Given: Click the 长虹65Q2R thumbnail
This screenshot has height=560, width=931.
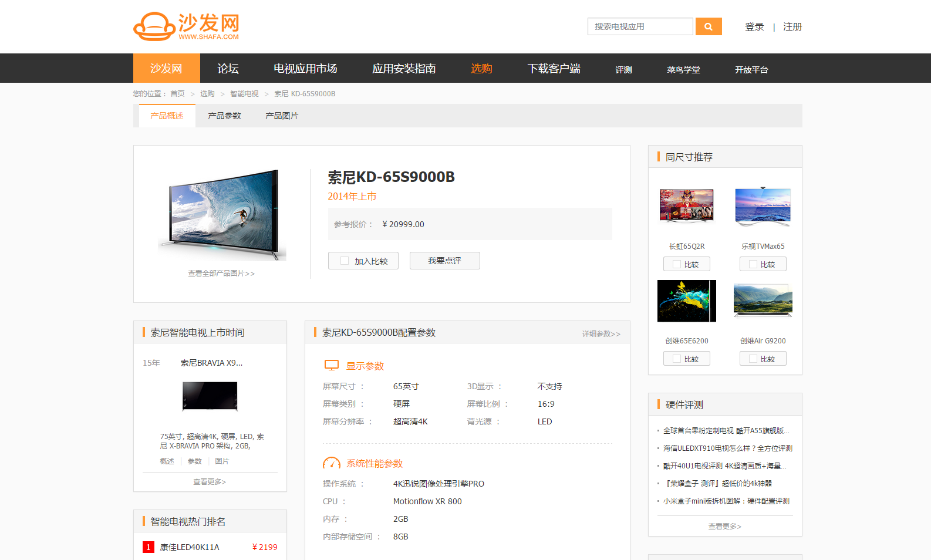Looking at the screenshot, I should [x=687, y=207].
